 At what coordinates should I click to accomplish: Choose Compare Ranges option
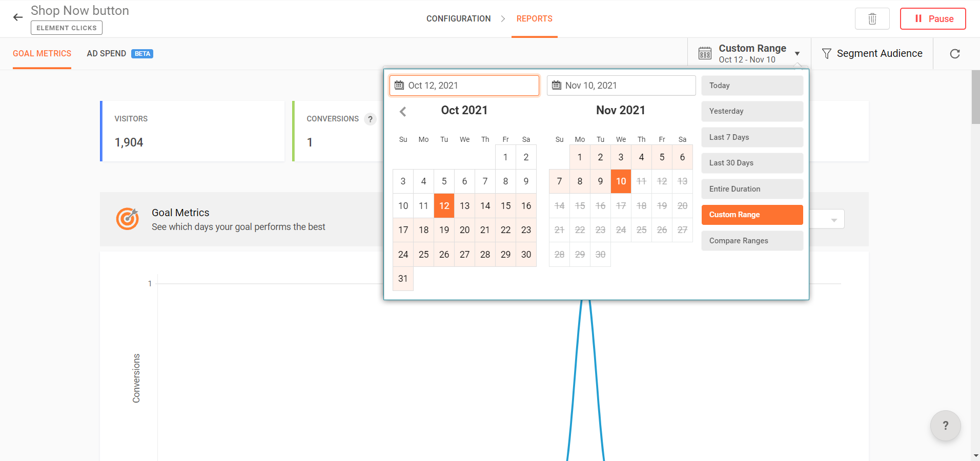coord(751,240)
